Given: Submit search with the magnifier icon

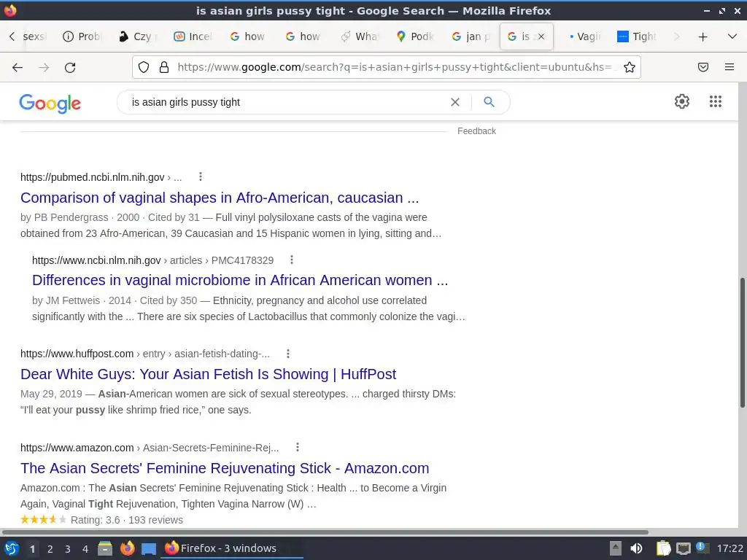Looking at the screenshot, I should click(x=489, y=101).
